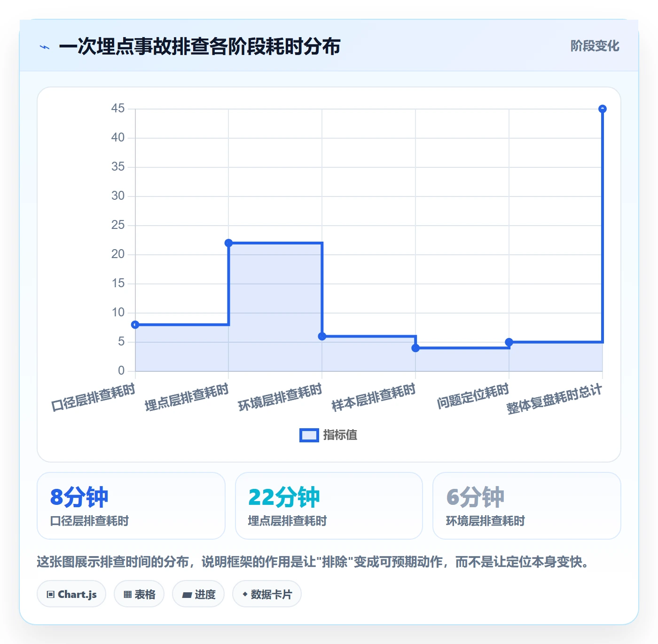The width and height of the screenshot is (658, 644).
Task: Click the 指标值 legend text
Action: 340,435
